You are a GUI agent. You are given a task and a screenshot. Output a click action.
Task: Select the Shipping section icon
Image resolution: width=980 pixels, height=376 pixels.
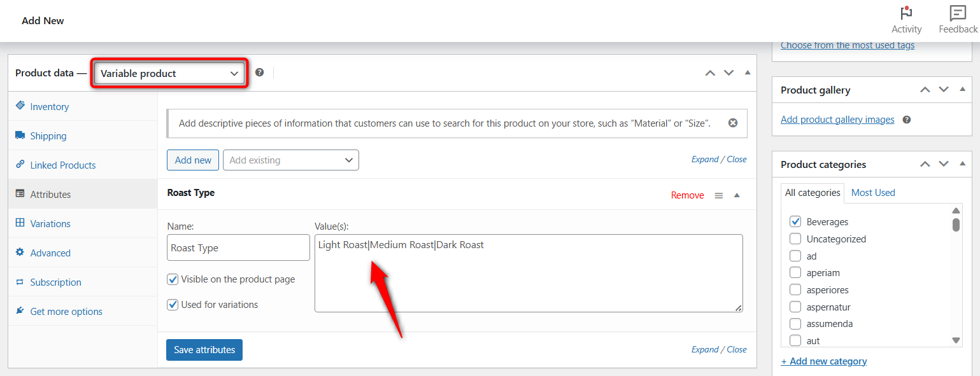(20, 136)
